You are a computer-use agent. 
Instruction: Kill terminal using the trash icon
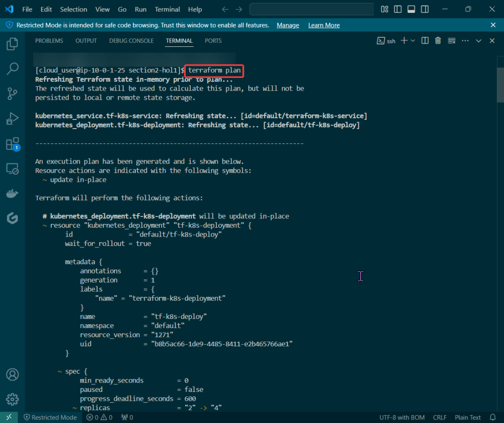click(438, 41)
